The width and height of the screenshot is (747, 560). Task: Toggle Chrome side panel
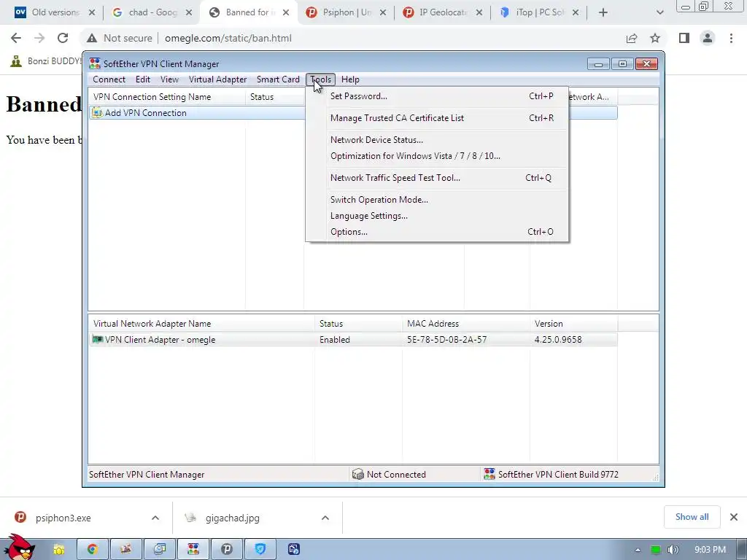click(x=684, y=38)
